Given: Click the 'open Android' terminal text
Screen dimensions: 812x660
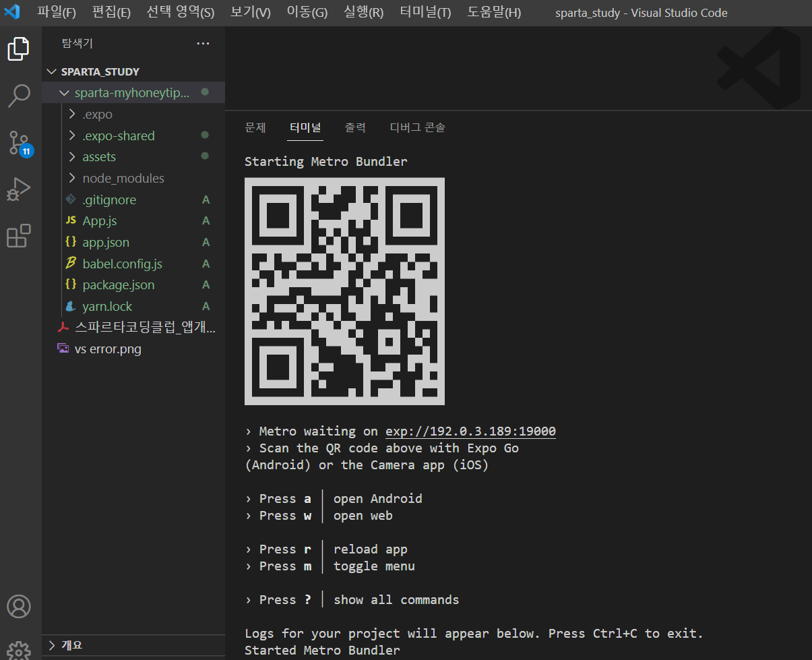Looking at the screenshot, I should [x=378, y=499].
